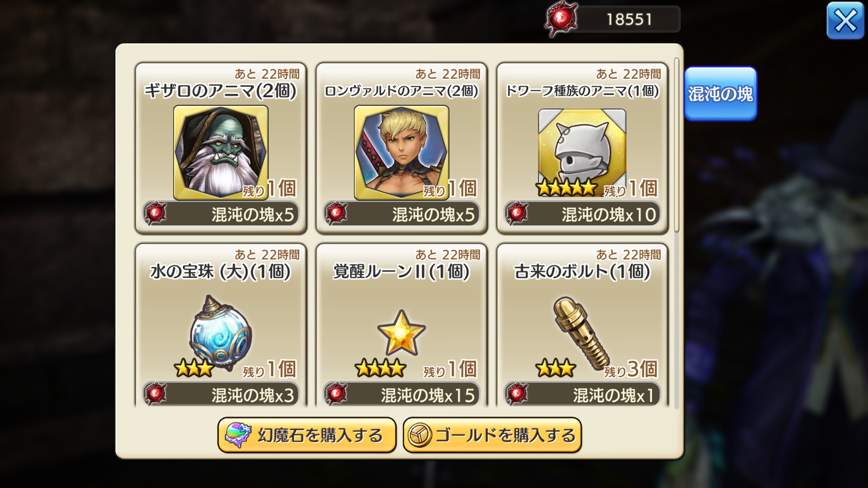
Task: Click the shop list vertical scrollbar
Action: 676,145
